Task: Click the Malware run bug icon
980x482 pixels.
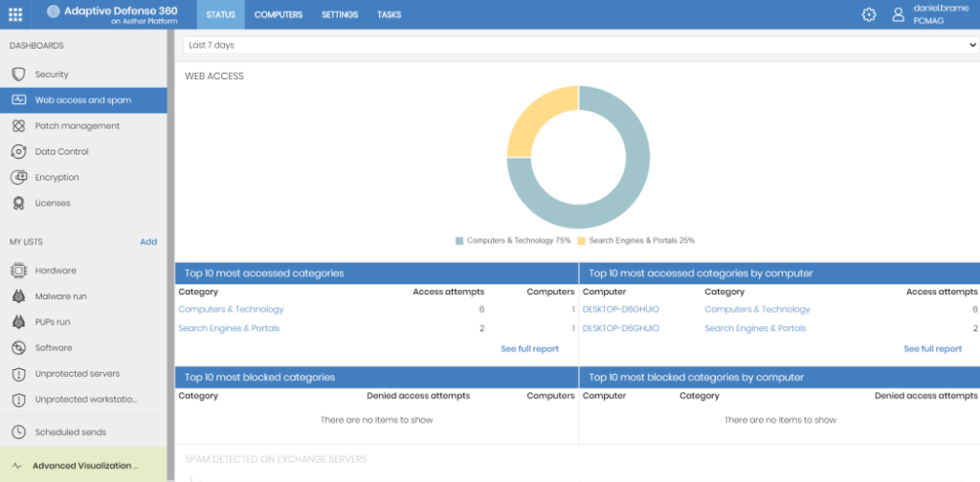Action: click(x=19, y=296)
